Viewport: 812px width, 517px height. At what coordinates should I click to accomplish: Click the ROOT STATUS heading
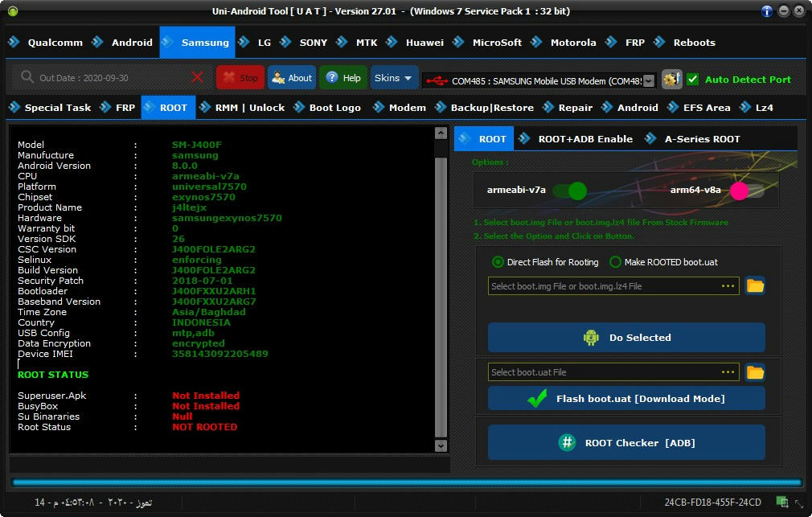point(53,375)
